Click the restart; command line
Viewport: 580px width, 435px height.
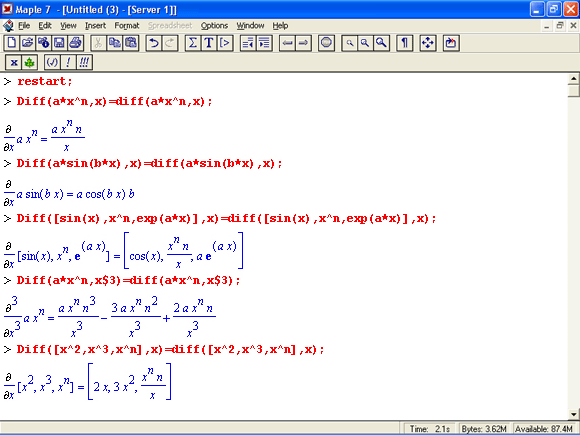(x=45, y=81)
